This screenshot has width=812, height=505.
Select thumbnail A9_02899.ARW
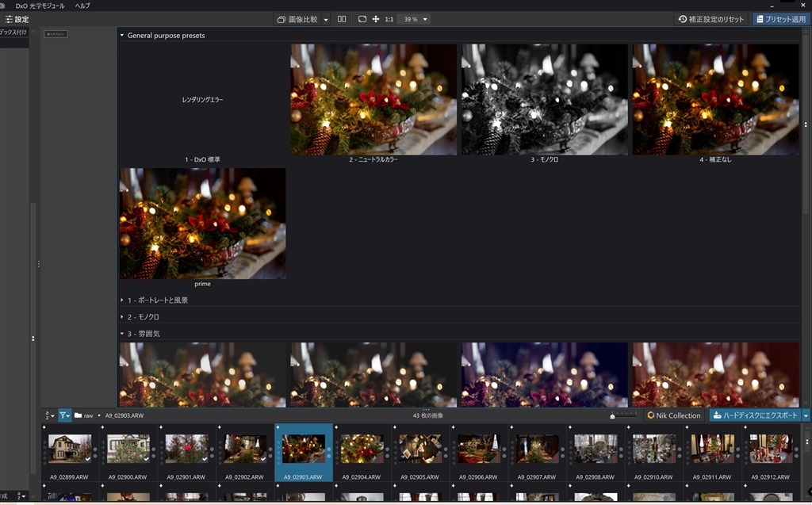click(x=70, y=448)
